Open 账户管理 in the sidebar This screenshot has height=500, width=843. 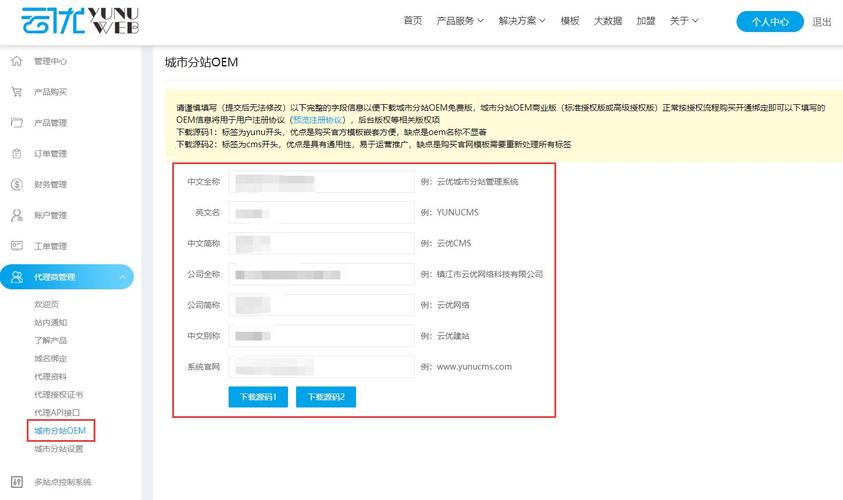[x=51, y=216]
